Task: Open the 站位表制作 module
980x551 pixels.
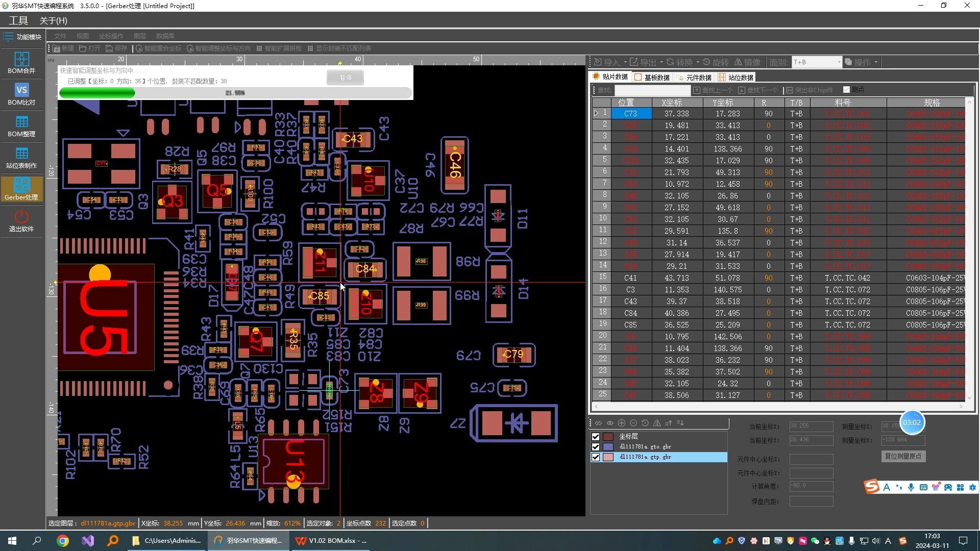Action: click(x=21, y=158)
